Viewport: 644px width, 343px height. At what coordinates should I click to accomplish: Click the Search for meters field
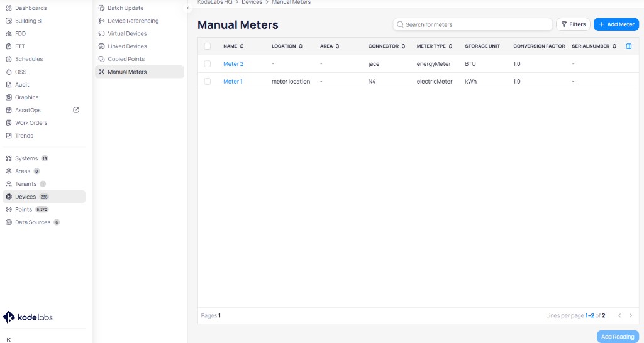click(x=473, y=24)
